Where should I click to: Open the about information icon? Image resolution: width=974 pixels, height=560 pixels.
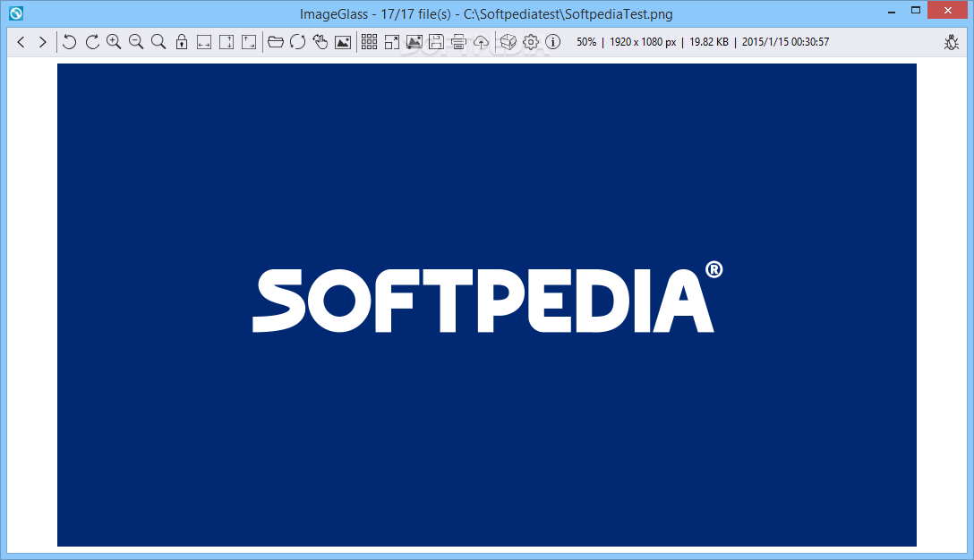click(x=553, y=42)
